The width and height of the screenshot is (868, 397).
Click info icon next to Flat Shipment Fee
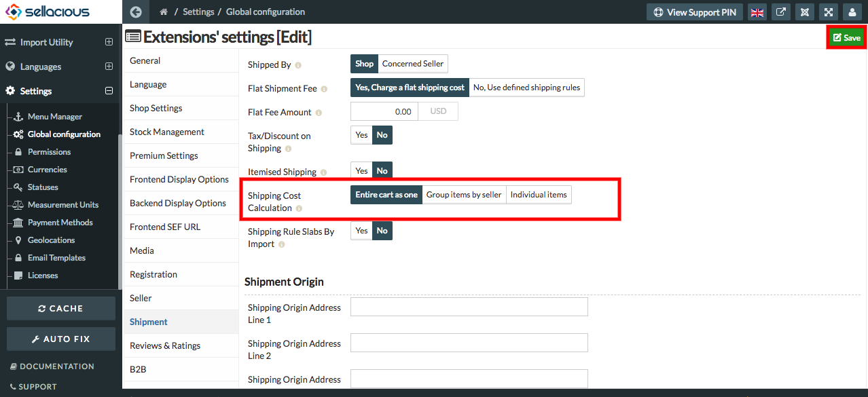point(324,89)
